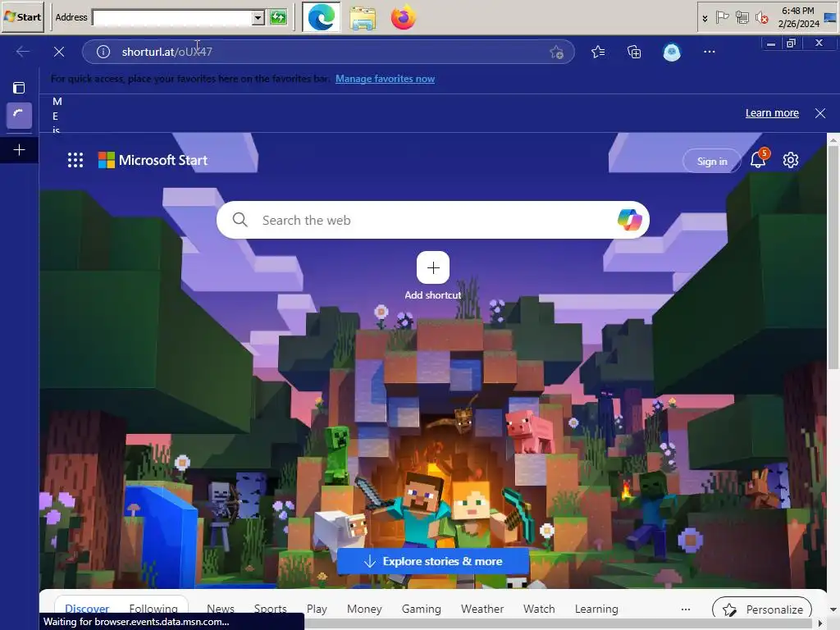Open page settings gear icon
Screen dimensions: 840x630
(791, 160)
